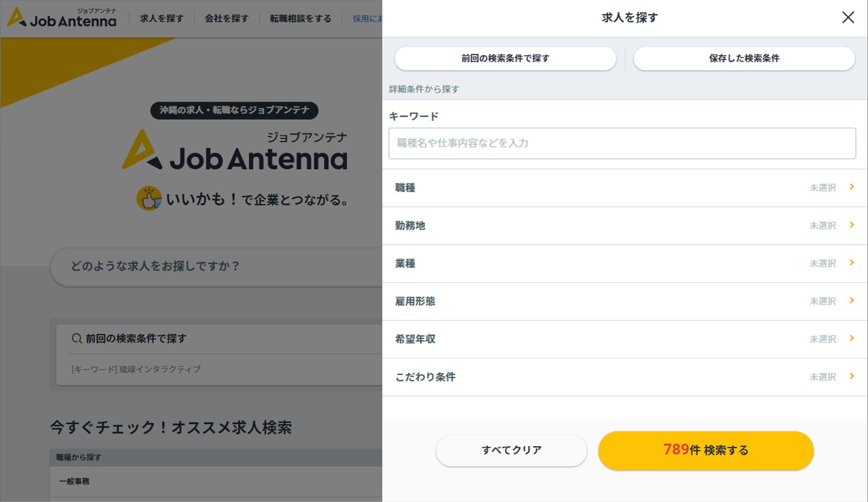Click the 前回の検索条件で探す heading on the page

[136, 339]
